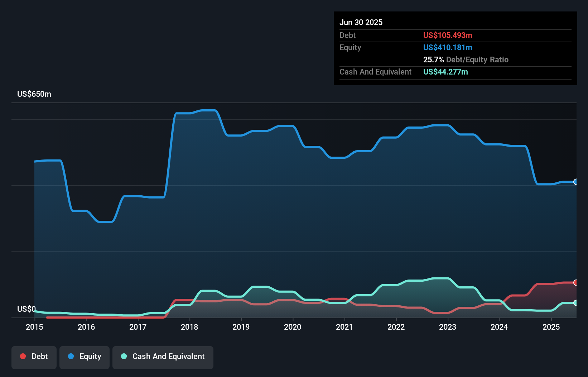This screenshot has width=588, height=377.
Task: Click the blue Equity legend dot
Action: (x=71, y=356)
